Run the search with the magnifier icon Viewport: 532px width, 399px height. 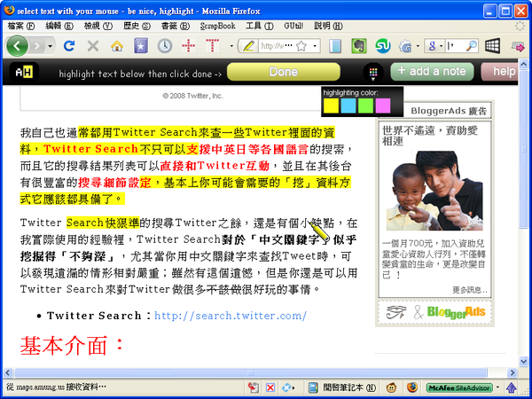pos(472,46)
